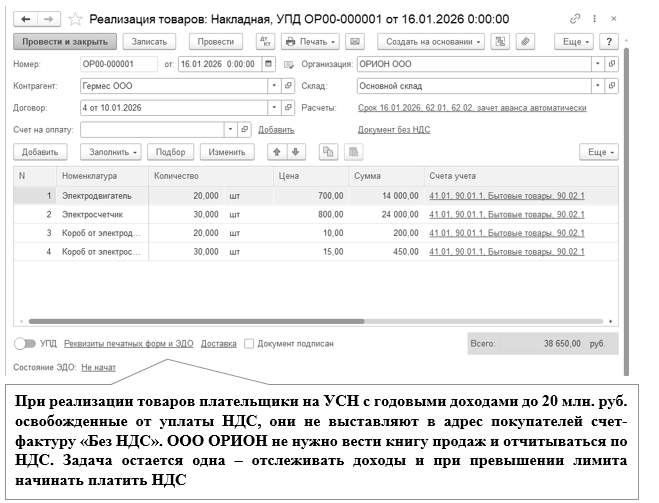Open document structure icon next to Создать на основании
This screenshot has height=503, width=659.
coord(500,42)
